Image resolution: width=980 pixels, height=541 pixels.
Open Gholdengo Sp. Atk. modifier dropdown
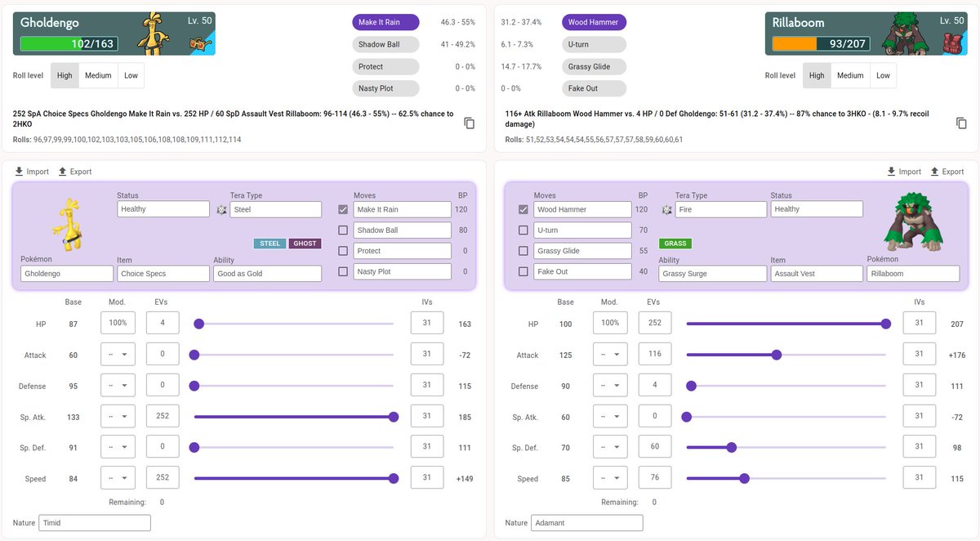(x=118, y=416)
